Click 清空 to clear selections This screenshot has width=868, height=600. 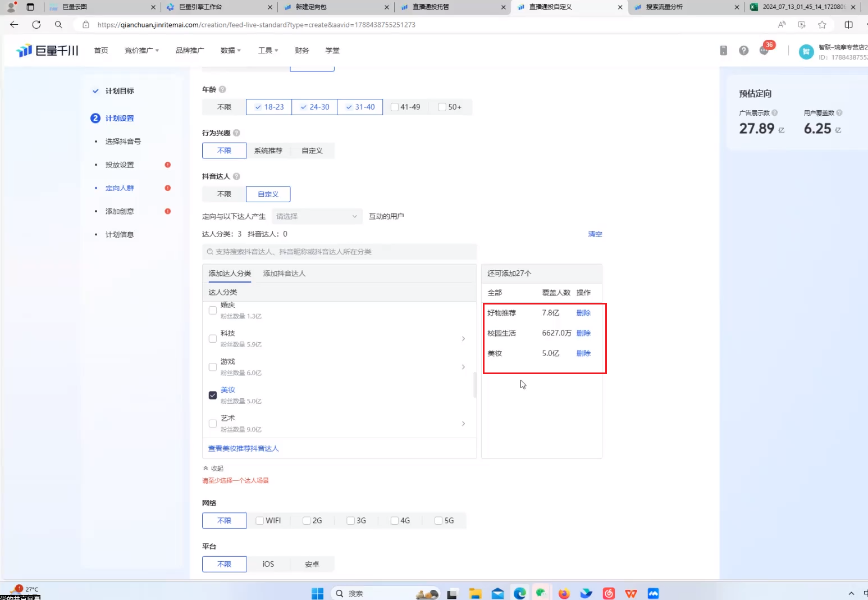point(595,234)
